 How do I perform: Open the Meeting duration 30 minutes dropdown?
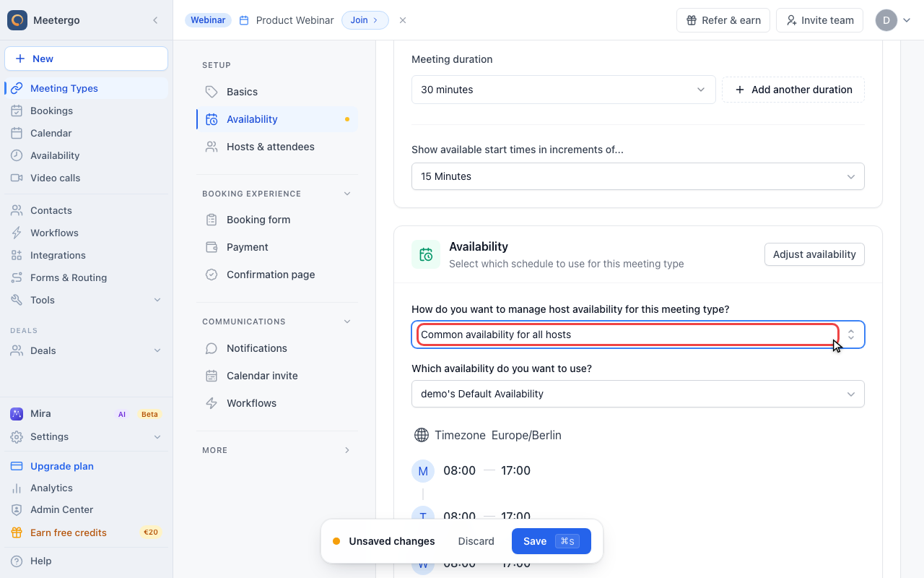point(564,90)
